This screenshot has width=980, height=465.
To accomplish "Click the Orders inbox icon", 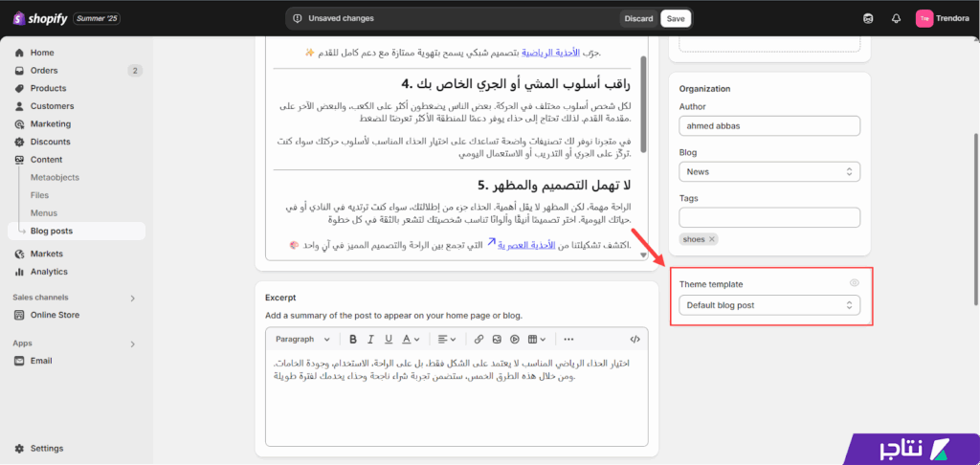I will pos(19,71).
